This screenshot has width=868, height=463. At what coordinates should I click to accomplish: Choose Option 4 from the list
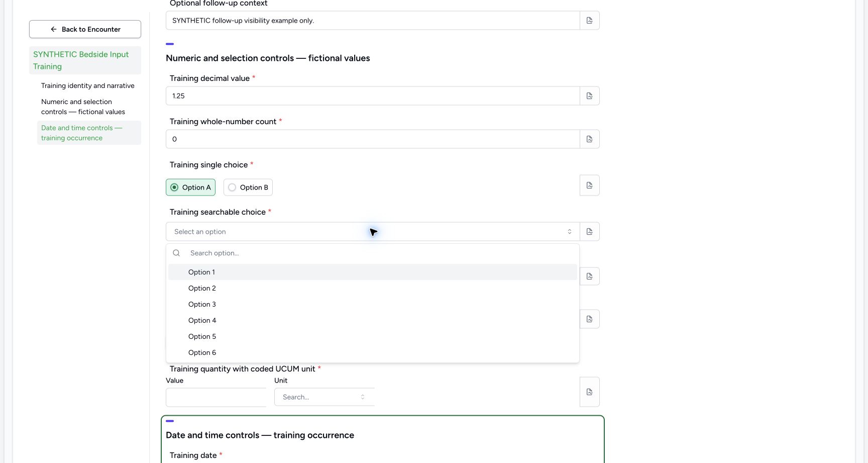[x=373, y=320]
